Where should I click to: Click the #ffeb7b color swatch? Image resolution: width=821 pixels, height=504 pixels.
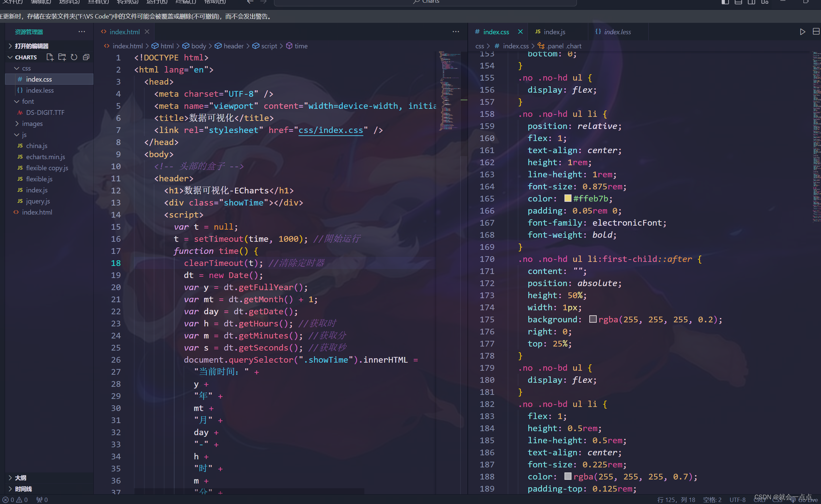click(x=567, y=198)
